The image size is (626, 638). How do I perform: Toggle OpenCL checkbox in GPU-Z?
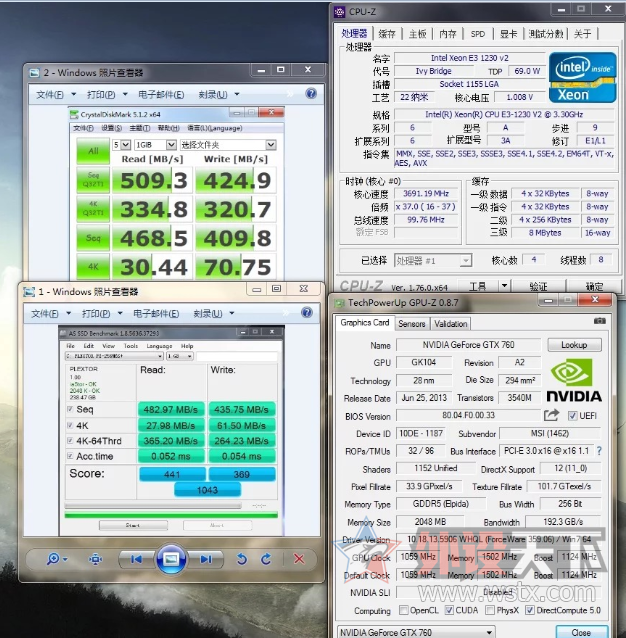(x=404, y=610)
